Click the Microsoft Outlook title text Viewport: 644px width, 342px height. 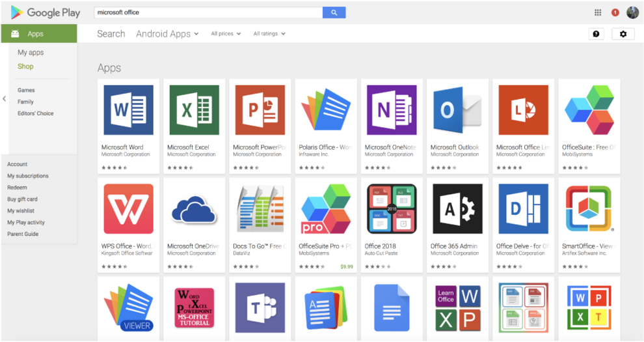coord(455,147)
